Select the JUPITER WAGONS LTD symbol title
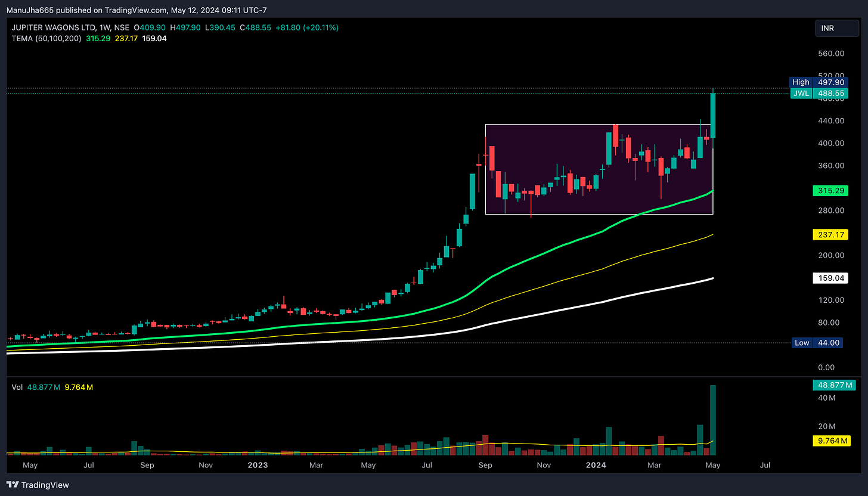Viewport: 868px width, 496px height. click(x=52, y=27)
